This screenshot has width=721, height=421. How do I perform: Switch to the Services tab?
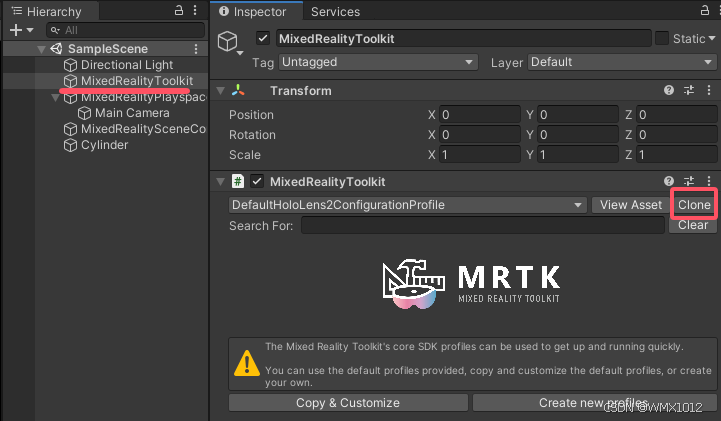335,12
